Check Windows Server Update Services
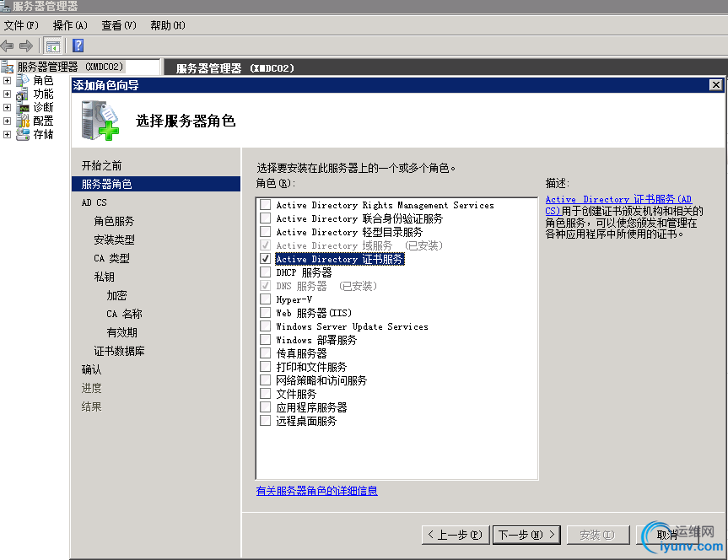Image resolution: width=728 pixels, height=560 pixels. [265, 326]
